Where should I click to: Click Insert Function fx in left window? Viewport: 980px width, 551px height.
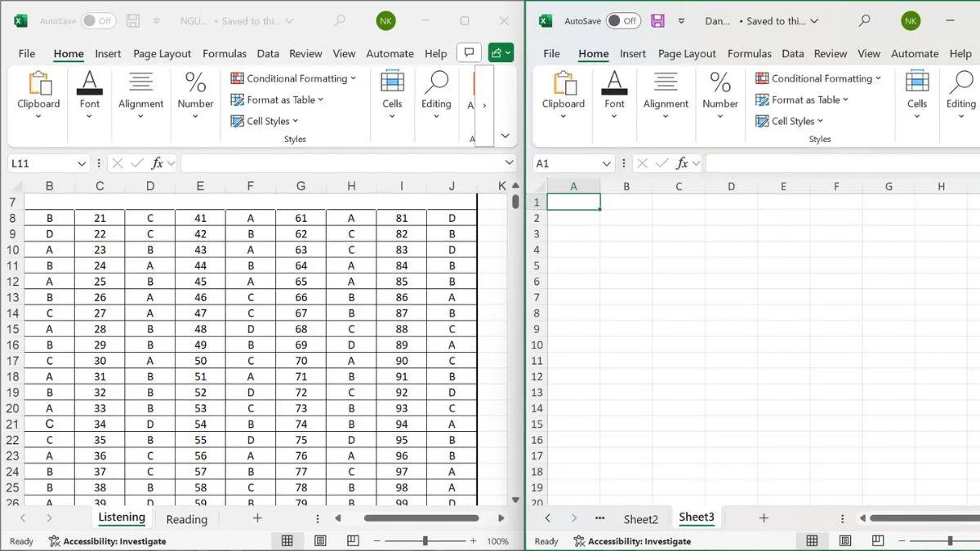158,163
